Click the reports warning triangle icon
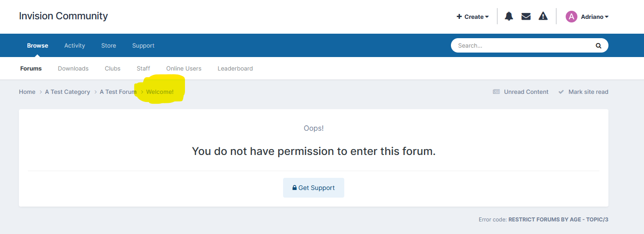 click(543, 17)
